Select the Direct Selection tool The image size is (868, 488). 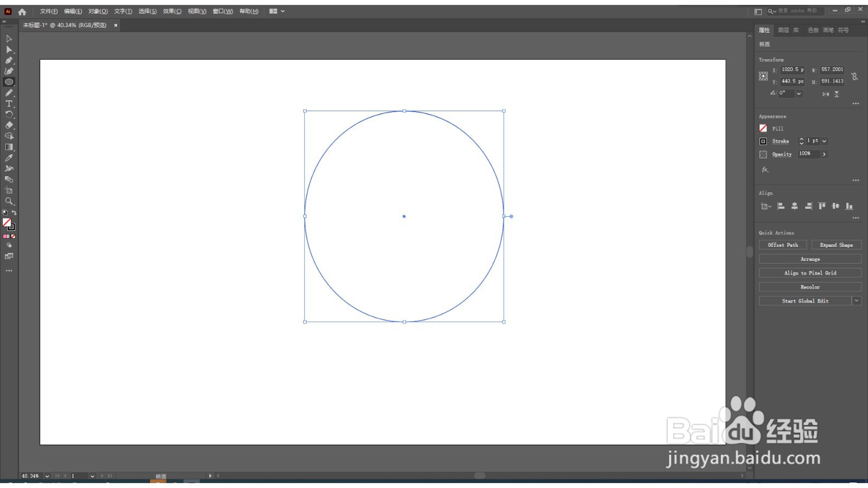tap(9, 49)
